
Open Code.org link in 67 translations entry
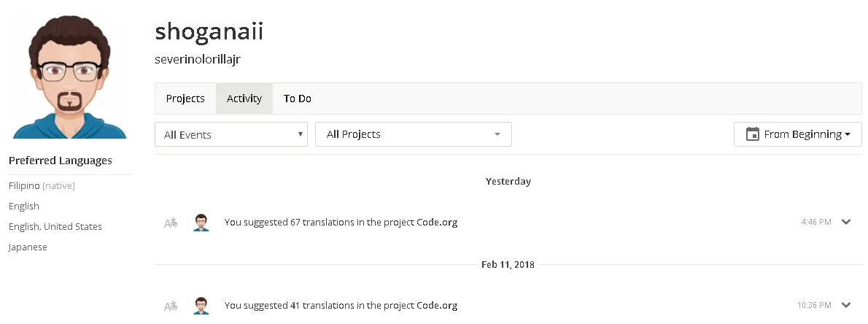437,223
